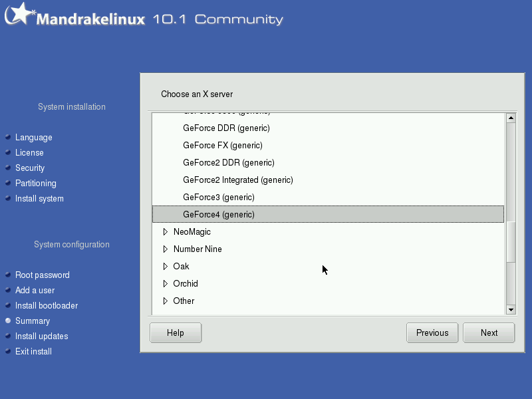Screen dimensions: 532x399
Task: Click the Orchid vendor name
Action: (x=186, y=284)
